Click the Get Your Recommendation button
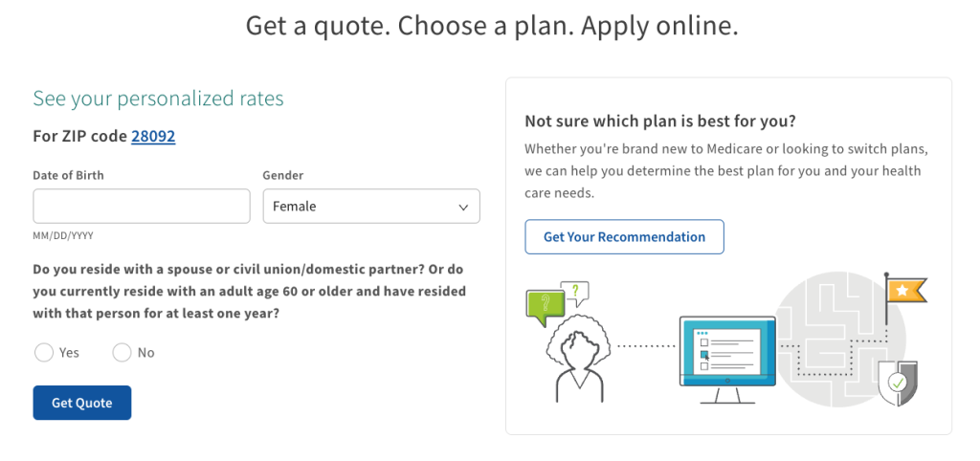The height and width of the screenshot is (461, 980). click(x=624, y=237)
